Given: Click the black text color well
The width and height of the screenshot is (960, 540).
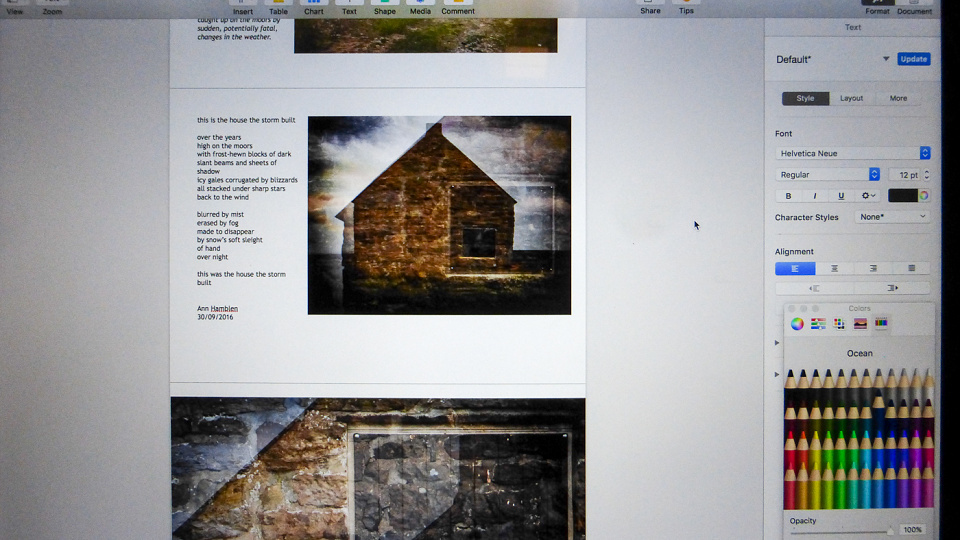Looking at the screenshot, I should click(x=902, y=195).
